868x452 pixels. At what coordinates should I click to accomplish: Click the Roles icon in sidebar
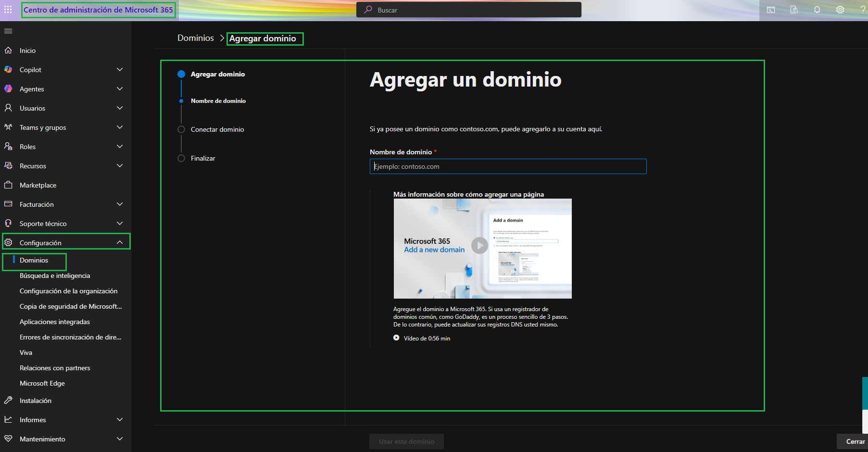[8, 147]
